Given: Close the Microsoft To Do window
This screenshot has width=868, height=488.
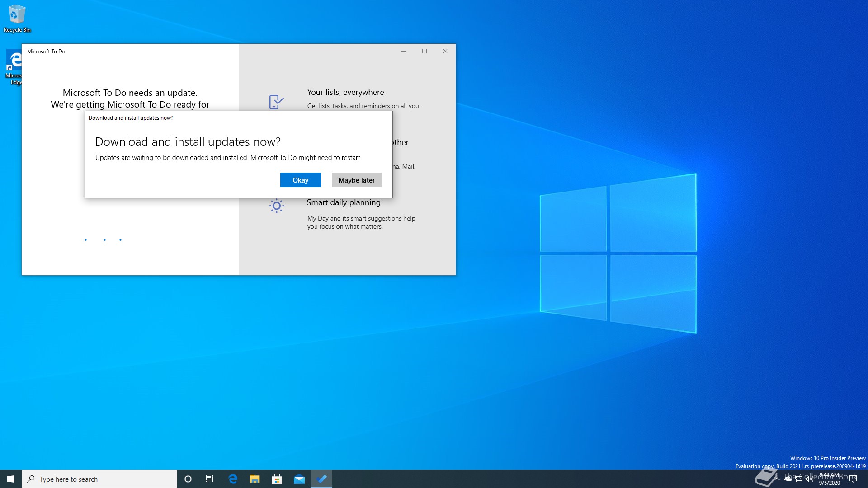Looking at the screenshot, I should (445, 51).
